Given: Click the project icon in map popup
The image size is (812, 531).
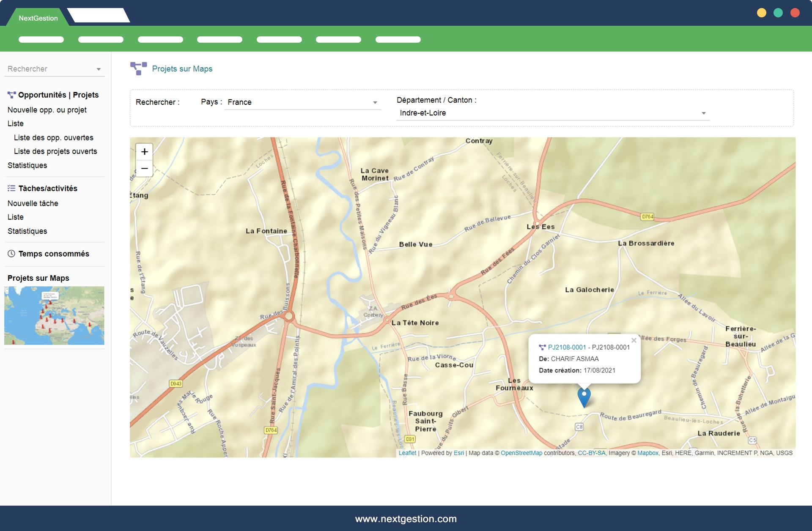Looking at the screenshot, I should tap(542, 348).
